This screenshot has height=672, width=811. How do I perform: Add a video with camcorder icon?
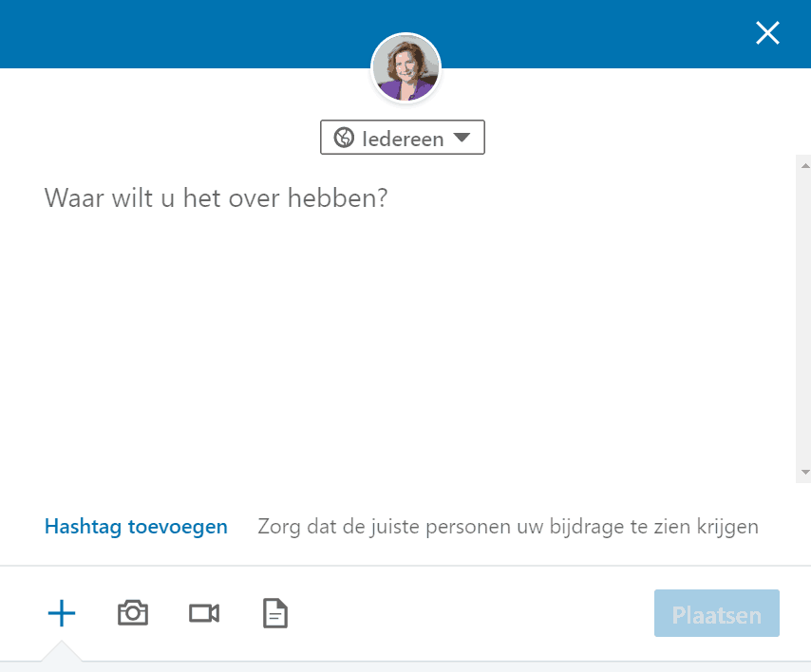pyautogui.click(x=204, y=613)
